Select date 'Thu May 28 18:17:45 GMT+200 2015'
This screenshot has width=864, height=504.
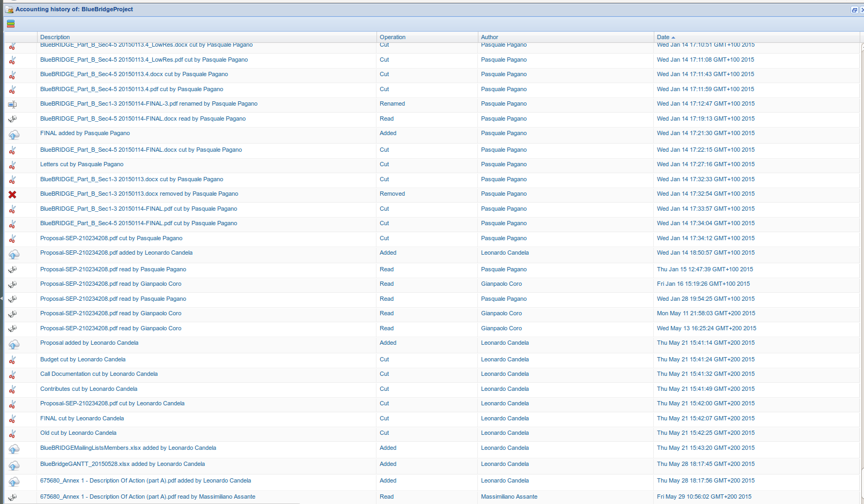(x=706, y=464)
